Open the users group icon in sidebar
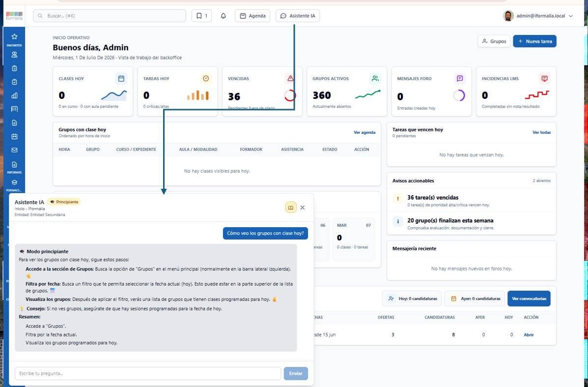Screen dimensions: 588x387 pos(14,55)
